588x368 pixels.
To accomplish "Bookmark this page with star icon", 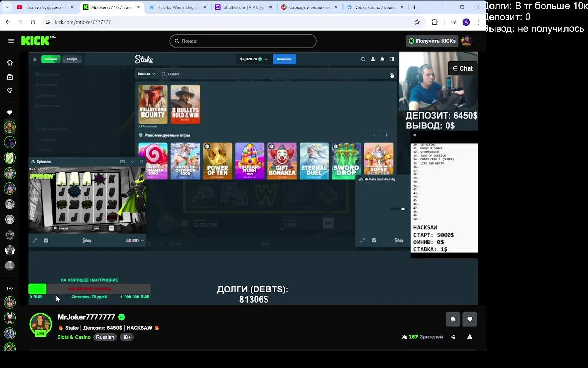I will (417, 22).
